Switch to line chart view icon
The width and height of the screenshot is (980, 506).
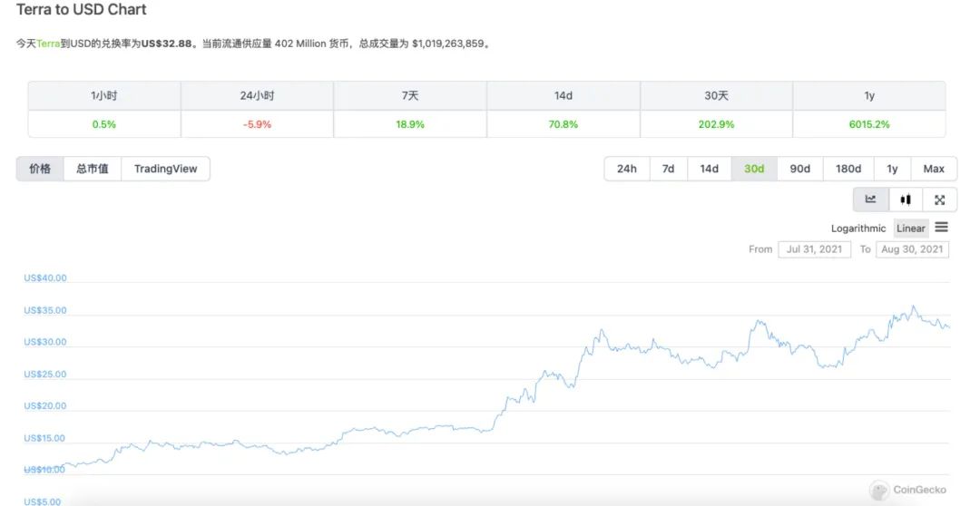tap(870, 199)
